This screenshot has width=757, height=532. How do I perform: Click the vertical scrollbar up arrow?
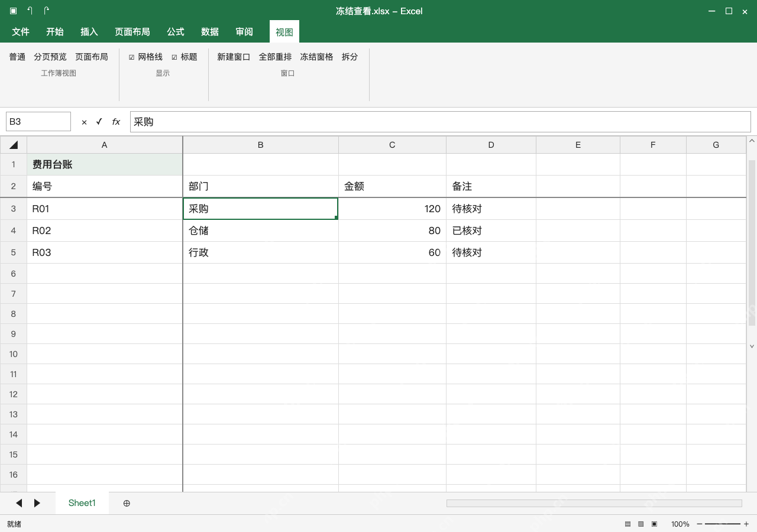[752, 141]
